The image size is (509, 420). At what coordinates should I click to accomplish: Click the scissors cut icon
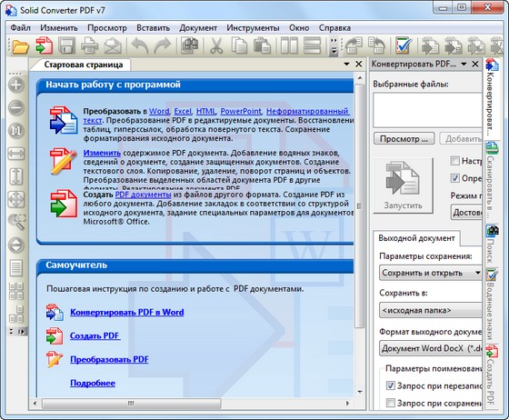click(x=216, y=45)
